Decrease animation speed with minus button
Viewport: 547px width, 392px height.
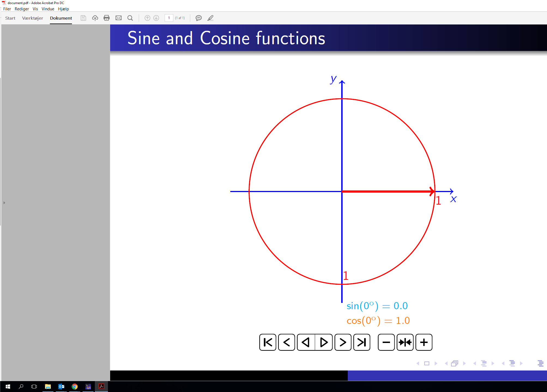[386, 342]
